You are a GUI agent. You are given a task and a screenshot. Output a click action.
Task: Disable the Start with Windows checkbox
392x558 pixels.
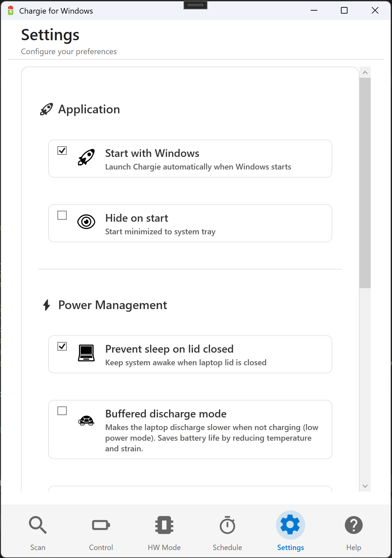tap(62, 151)
